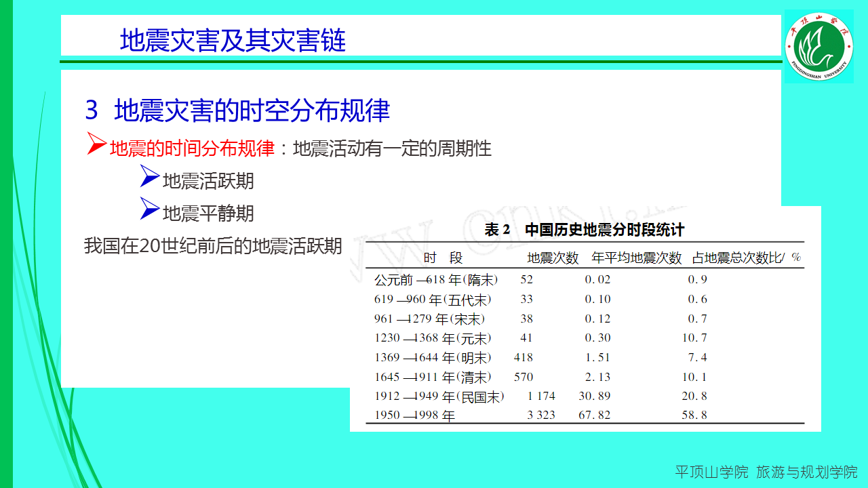This screenshot has width=868, height=488.
Task: Pick the percentage value 7.4
Action: pyautogui.click(x=698, y=357)
